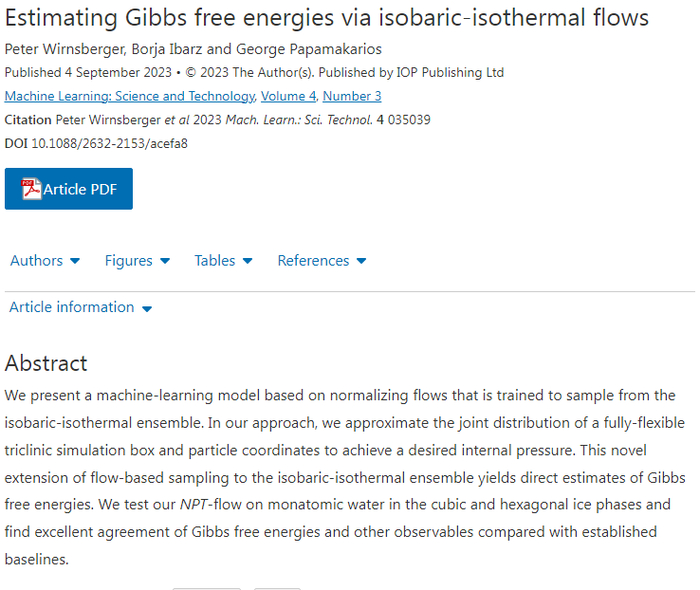Go to the Number 3 issue link
Image resolution: width=700 pixels, height=590 pixels.
[351, 97]
